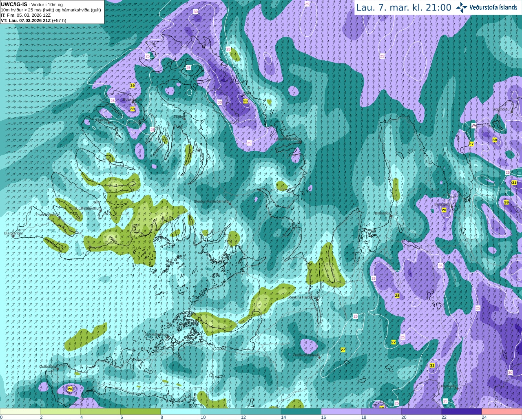Click the Steingrímsfjarðarheiði station label
522x420 pixels.
click(x=212, y=201)
